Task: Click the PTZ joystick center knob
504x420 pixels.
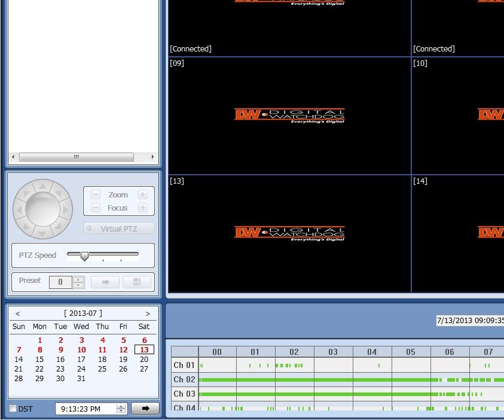Action: tap(42, 209)
